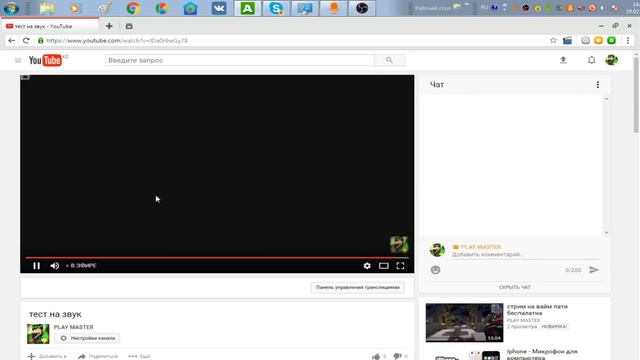This screenshot has height=360, width=640.
Task: Share the video via Поделиться
Action: pyautogui.click(x=98, y=356)
